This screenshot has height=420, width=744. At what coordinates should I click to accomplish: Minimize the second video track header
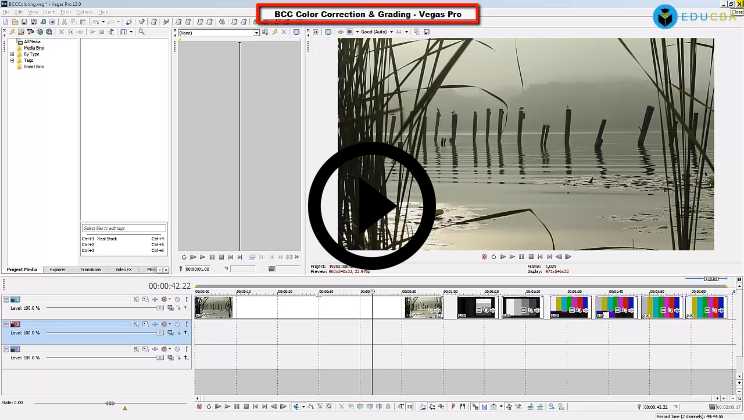5,324
